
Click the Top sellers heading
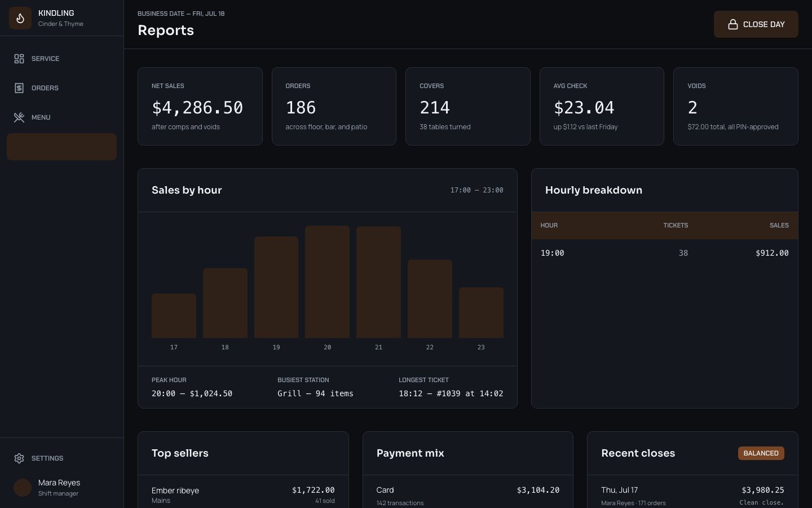(x=180, y=453)
